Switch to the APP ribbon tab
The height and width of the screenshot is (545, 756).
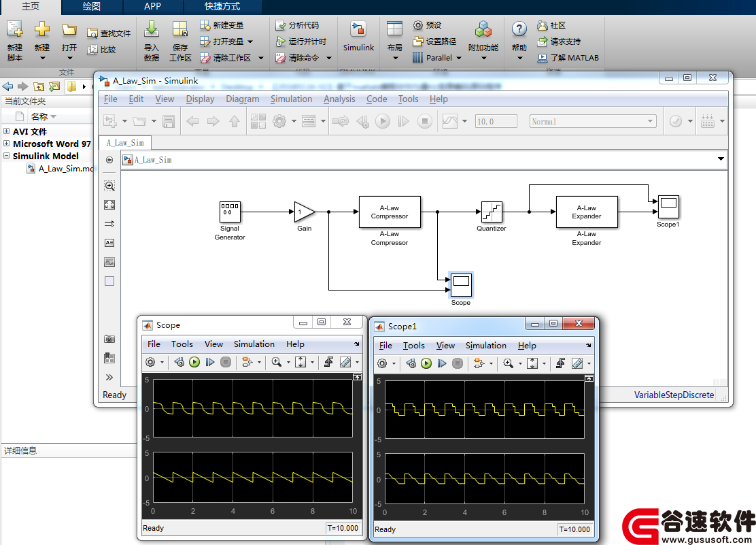[x=152, y=7]
